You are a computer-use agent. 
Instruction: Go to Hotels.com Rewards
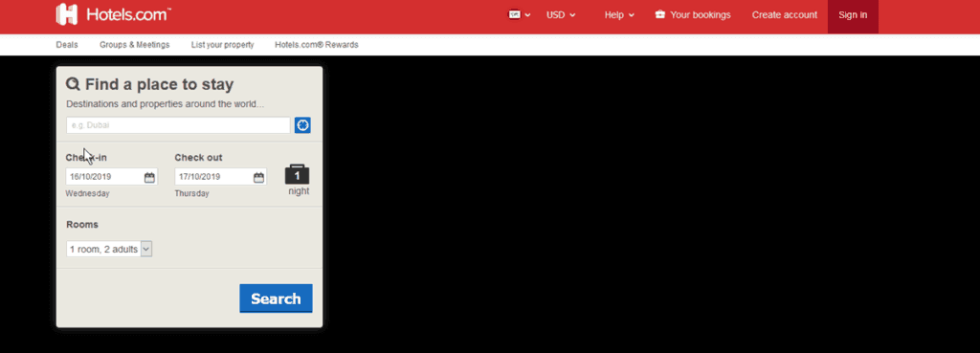click(316, 45)
